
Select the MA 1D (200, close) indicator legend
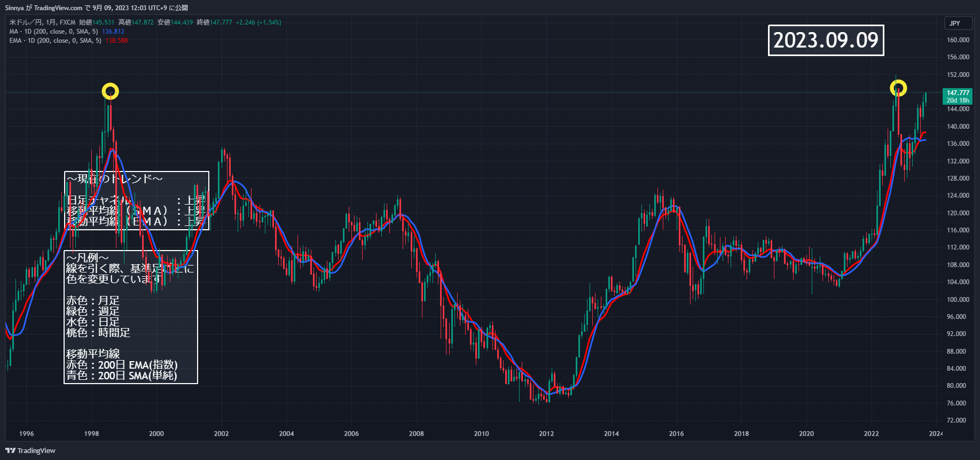click(x=54, y=32)
